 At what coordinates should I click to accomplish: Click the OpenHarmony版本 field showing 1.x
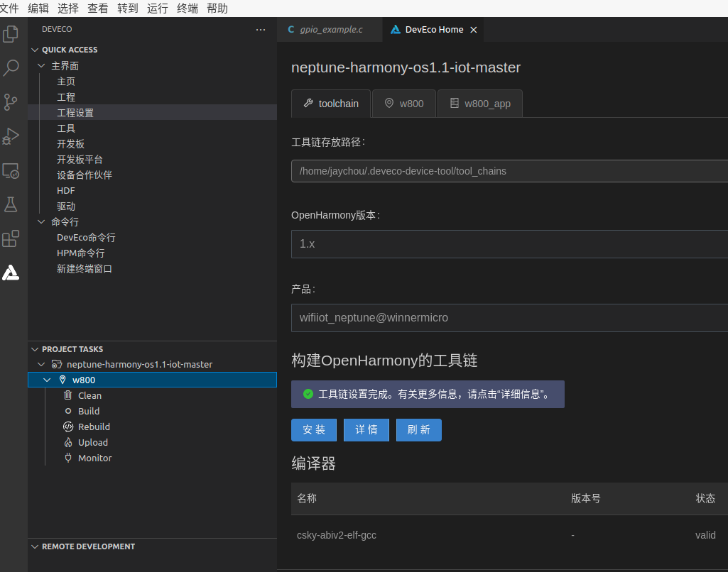tap(509, 244)
